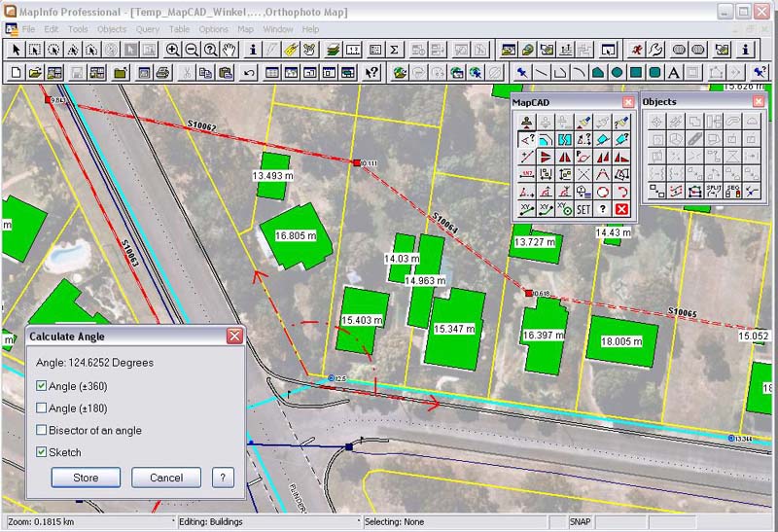Viewport: 778px width, 532px height.
Task: Enable Bisector of an angle checkbox
Action: point(42,430)
